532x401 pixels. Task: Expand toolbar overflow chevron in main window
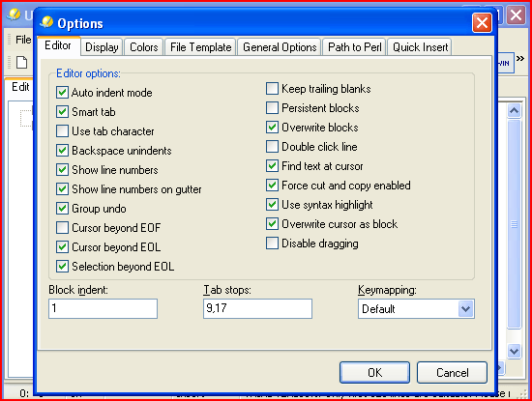pyautogui.click(x=520, y=59)
